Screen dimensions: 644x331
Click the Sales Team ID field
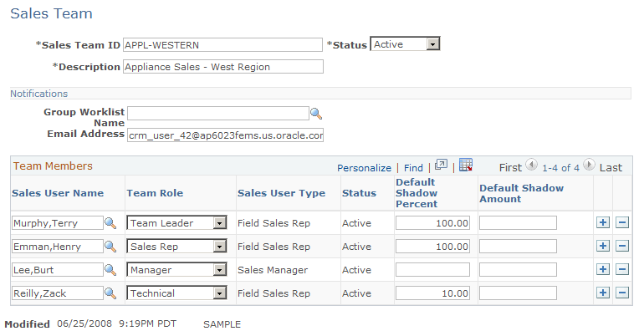coord(222,45)
